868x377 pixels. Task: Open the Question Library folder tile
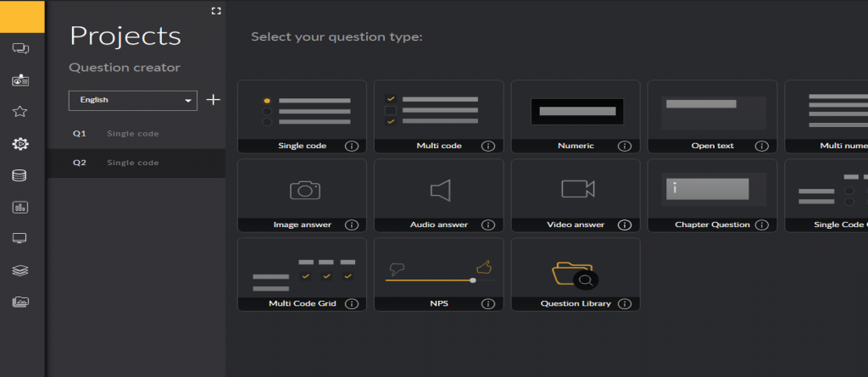[576, 274]
